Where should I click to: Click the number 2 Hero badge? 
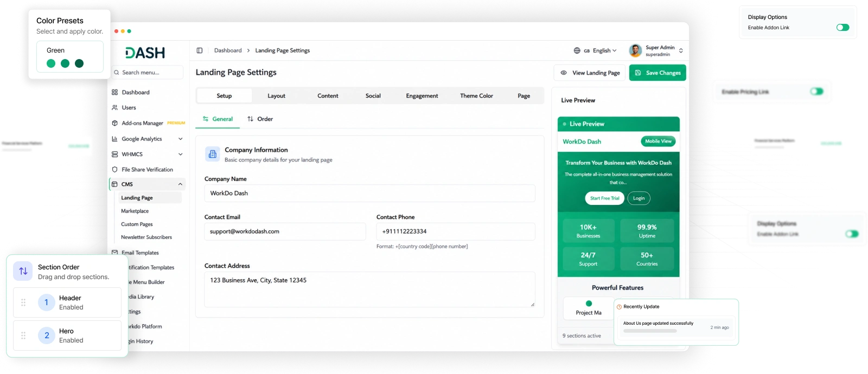[47, 336]
